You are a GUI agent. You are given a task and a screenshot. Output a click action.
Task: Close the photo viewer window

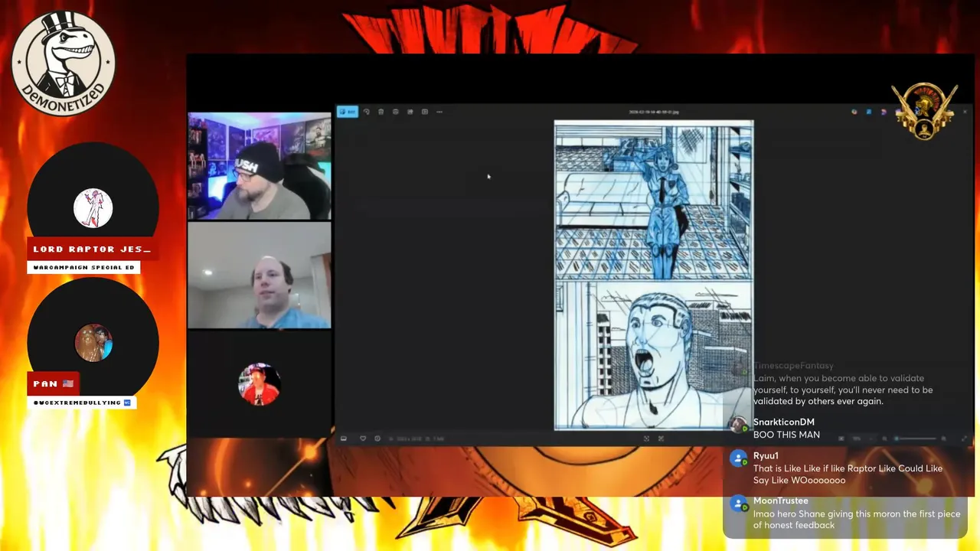(965, 112)
